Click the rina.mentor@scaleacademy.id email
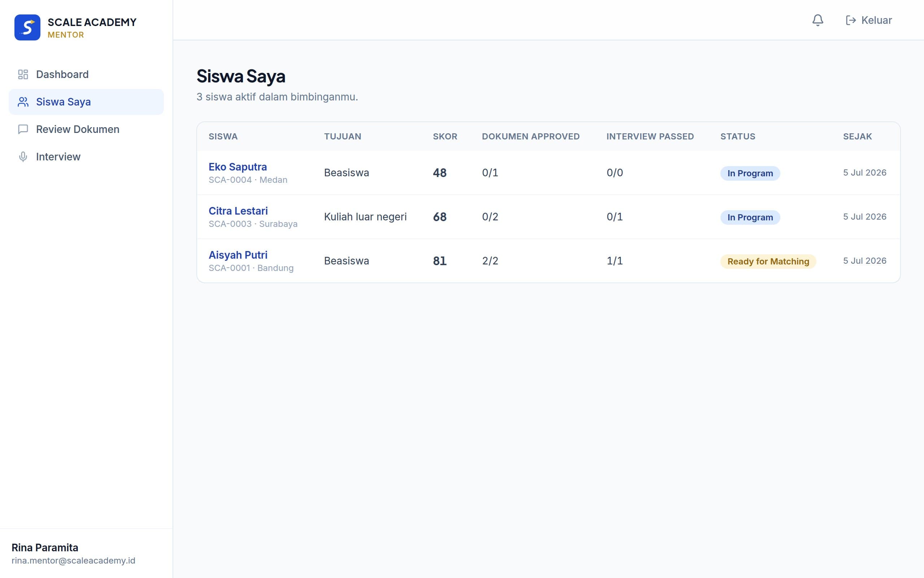The image size is (924, 578). pyautogui.click(x=73, y=560)
